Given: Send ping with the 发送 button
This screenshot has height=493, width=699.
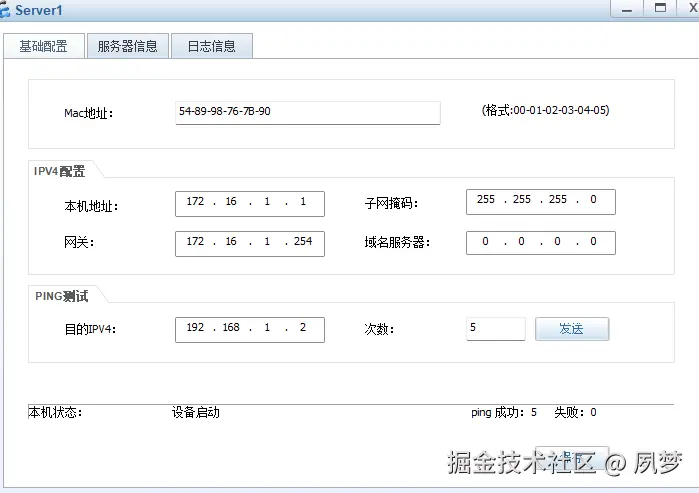Looking at the screenshot, I should click(572, 329).
